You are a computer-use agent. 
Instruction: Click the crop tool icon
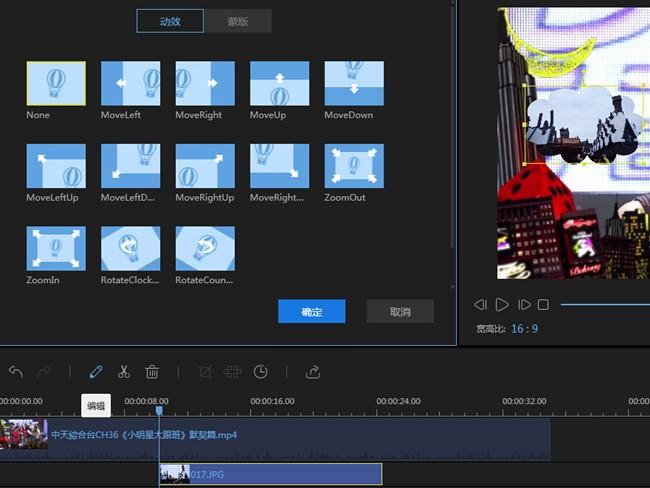click(x=205, y=372)
